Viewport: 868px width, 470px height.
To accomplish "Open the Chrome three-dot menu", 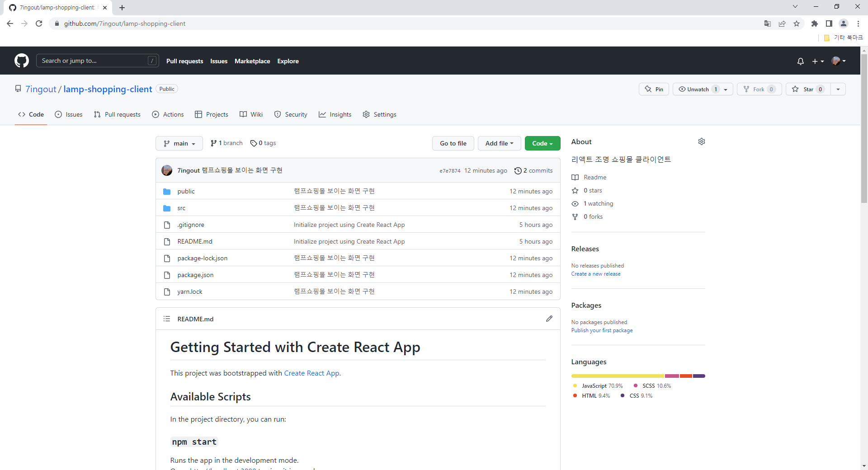I will click(858, 23).
